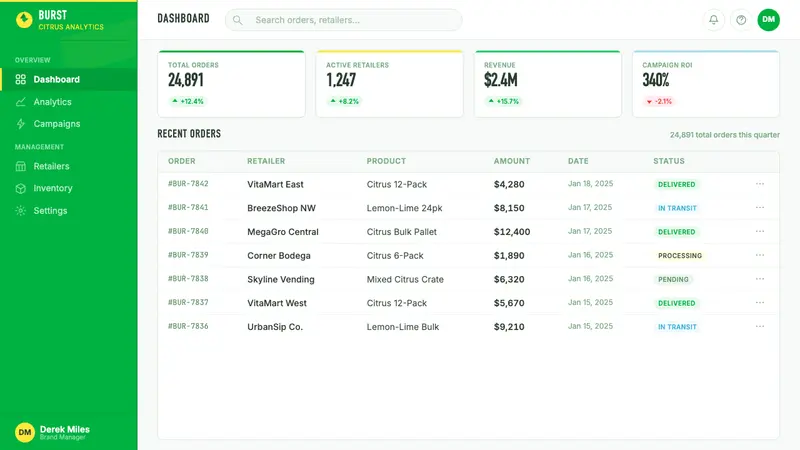
Task: Sort by the ORDER column header
Action: (x=182, y=161)
